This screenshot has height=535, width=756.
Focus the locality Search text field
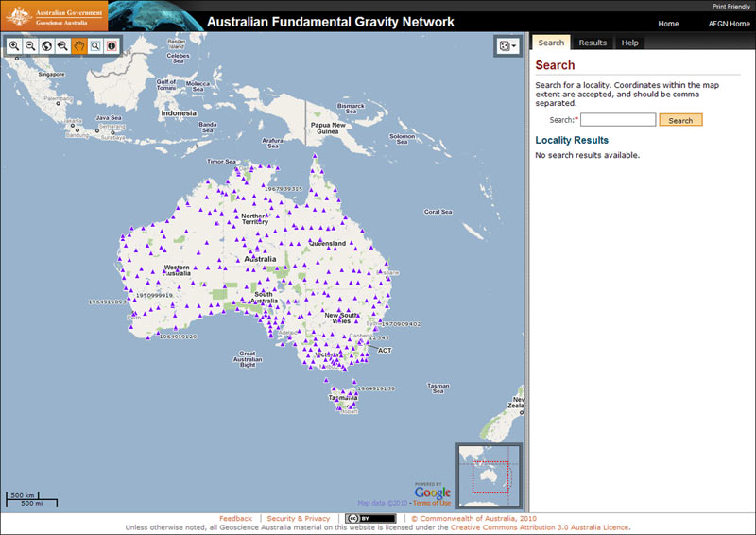(618, 120)
